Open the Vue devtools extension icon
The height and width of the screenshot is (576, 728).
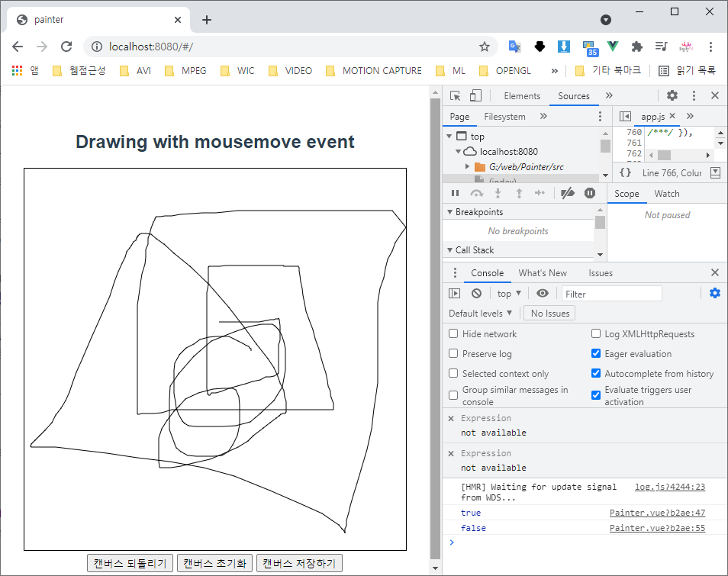(x=613, y=47)
